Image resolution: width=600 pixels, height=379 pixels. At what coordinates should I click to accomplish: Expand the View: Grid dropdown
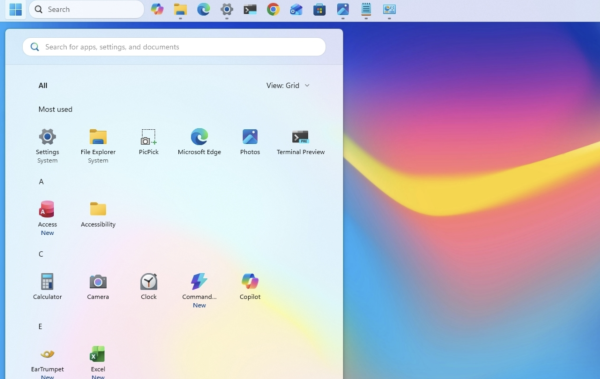pyautogui.click(x=288, y=85)
